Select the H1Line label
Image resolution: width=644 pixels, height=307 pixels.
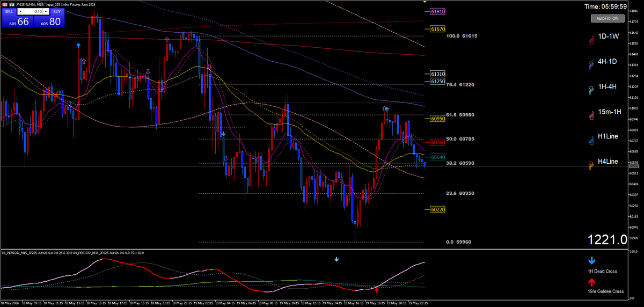pyautogui.click(x=609, y=136)
